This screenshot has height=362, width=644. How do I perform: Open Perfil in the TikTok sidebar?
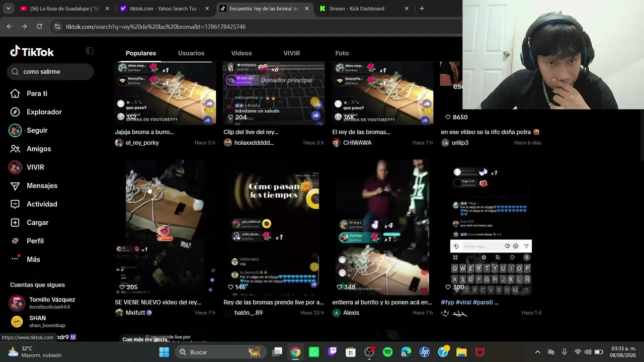(28, 241)
